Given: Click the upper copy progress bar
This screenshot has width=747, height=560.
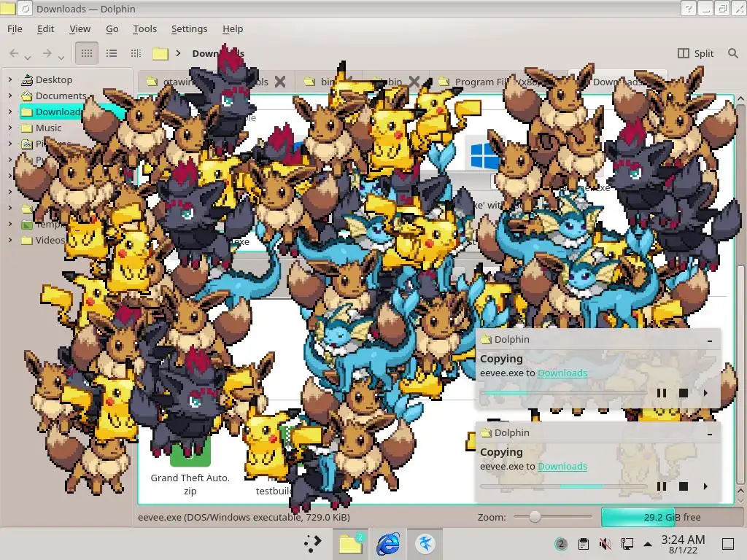Looking at the screenshot, I should point(564,393).
